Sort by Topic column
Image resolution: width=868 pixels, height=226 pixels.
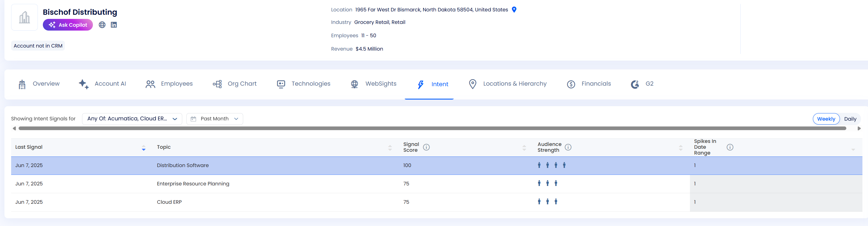tap(390, 148)
